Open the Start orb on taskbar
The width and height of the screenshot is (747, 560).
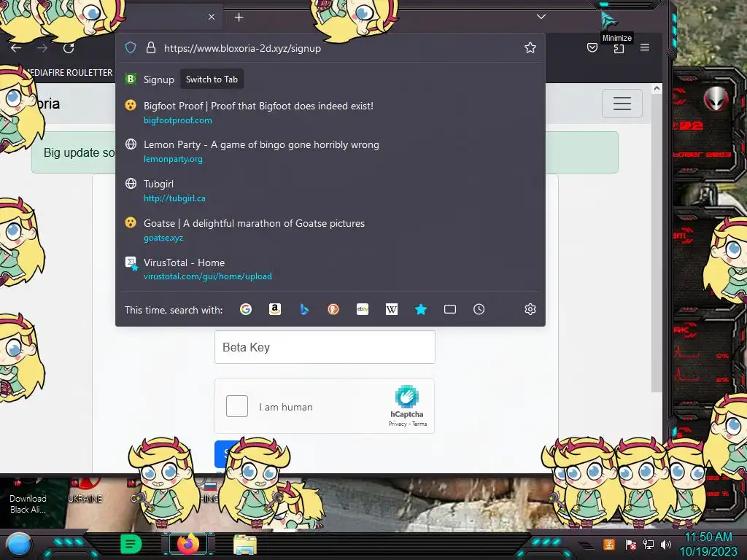click(19, 544)
